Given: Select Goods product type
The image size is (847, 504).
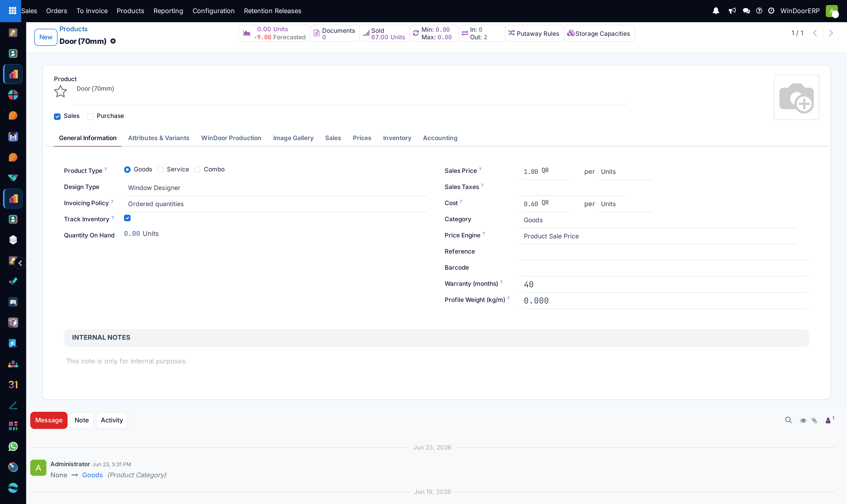Looking at the screenshot, I should 127,170.
